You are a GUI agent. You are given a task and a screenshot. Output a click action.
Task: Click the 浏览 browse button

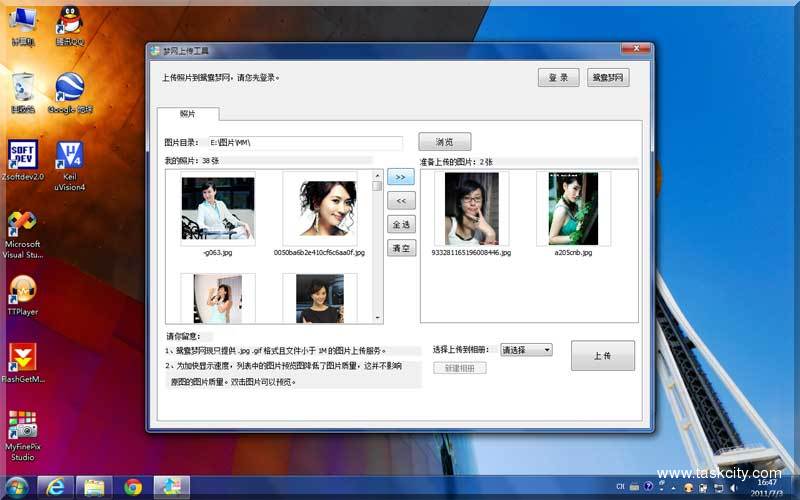tap(444, 142)
